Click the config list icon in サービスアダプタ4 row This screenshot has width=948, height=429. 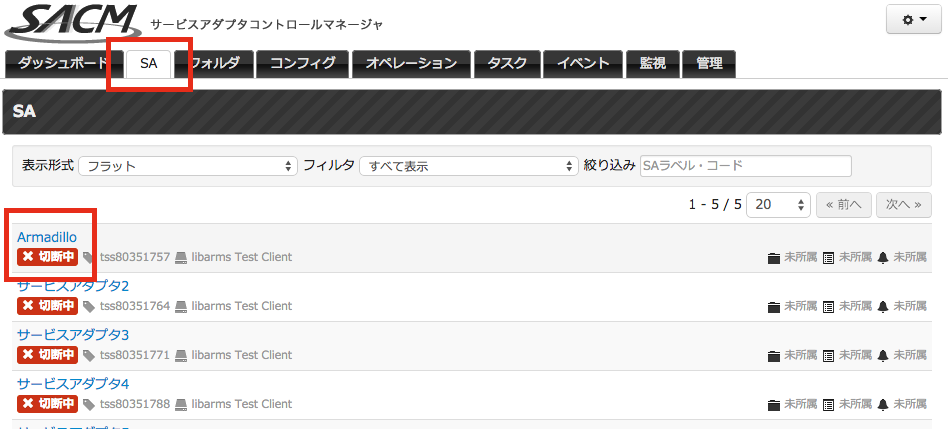pos(829,405)
